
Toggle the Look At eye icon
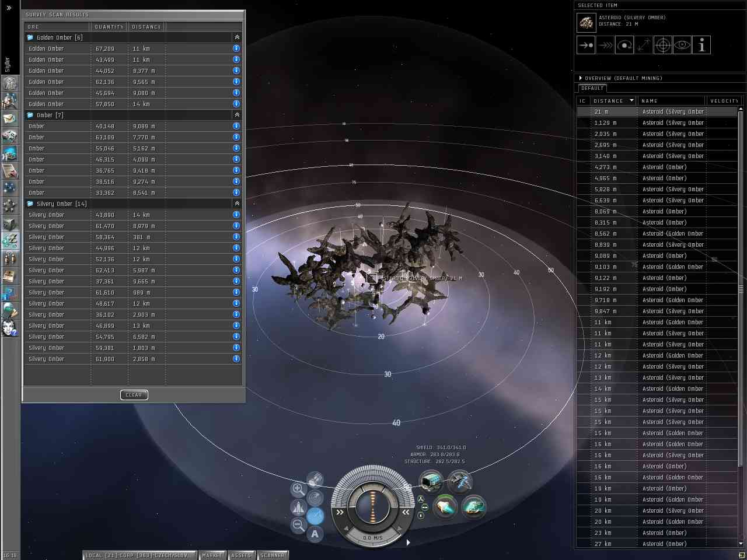point(682,45)
